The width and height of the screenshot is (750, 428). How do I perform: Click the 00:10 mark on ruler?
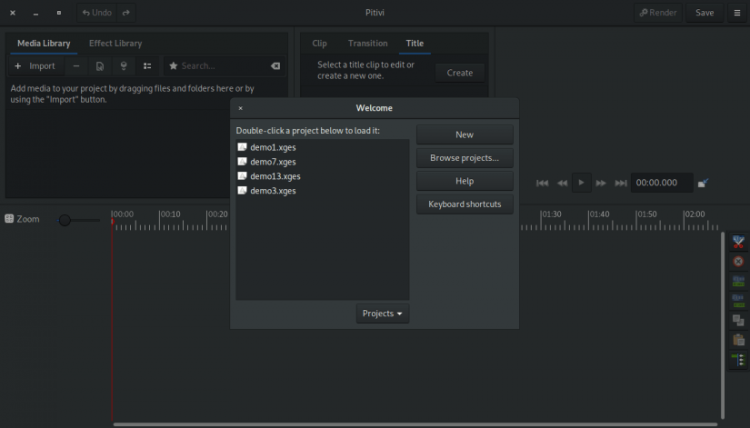click(170, 214)
